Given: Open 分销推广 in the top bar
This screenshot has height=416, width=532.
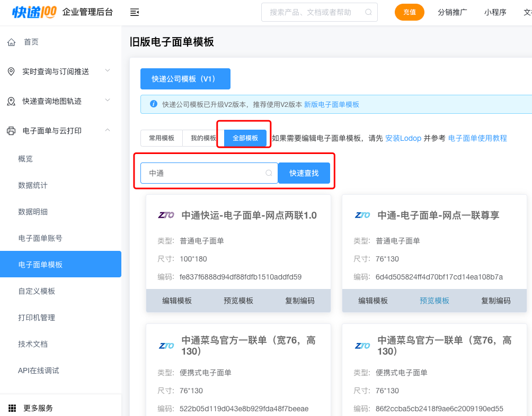Looking at the screenshot, I should pyautogui.click(x=453, y=12).
